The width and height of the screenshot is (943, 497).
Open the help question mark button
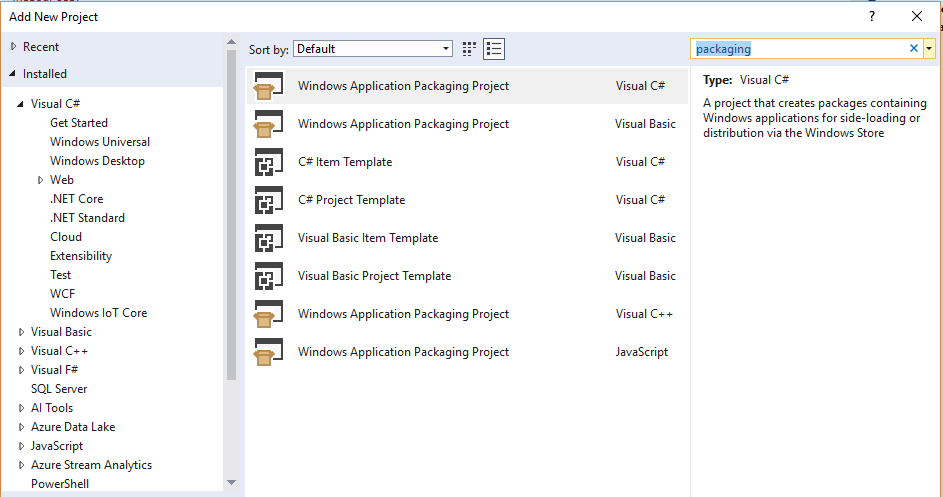872,16
